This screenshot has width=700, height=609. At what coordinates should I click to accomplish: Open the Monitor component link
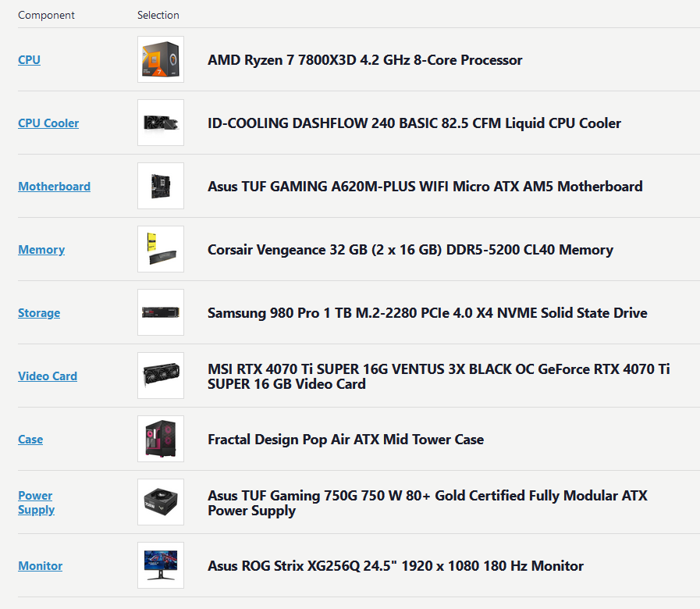click(x=40, y=566)
